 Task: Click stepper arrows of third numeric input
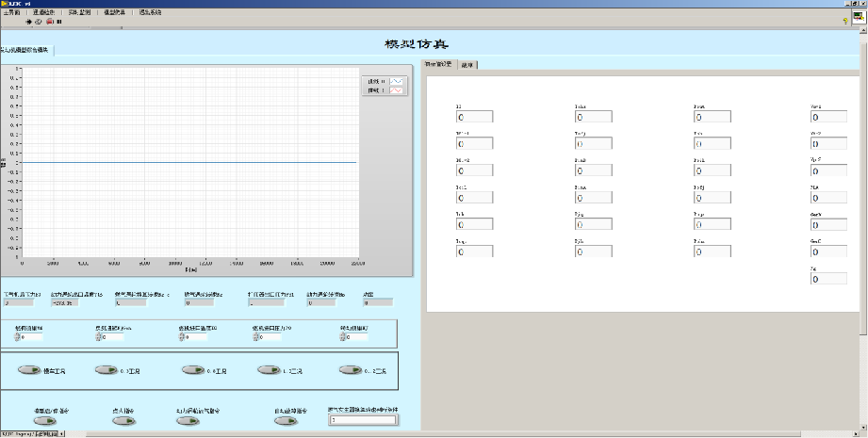tap(180, 336)
